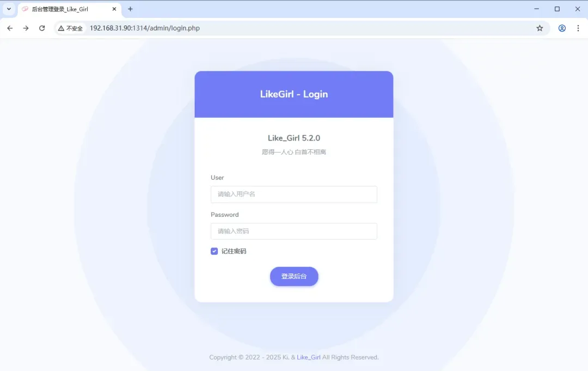Minimize the browser window
This screenshot has height=371, width=588.
[x=537, y=9]
